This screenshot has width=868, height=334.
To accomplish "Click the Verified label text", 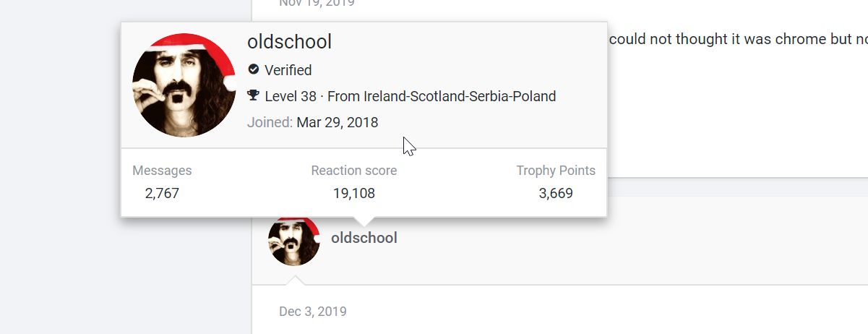I will tap(288, 70).
